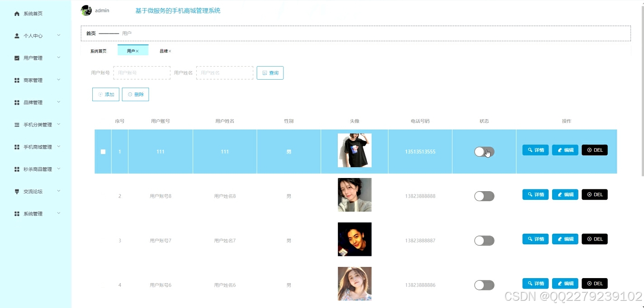Click the home icon beside 系统首页
Viewport: 644px width, 308px height.
pos(17,14)
